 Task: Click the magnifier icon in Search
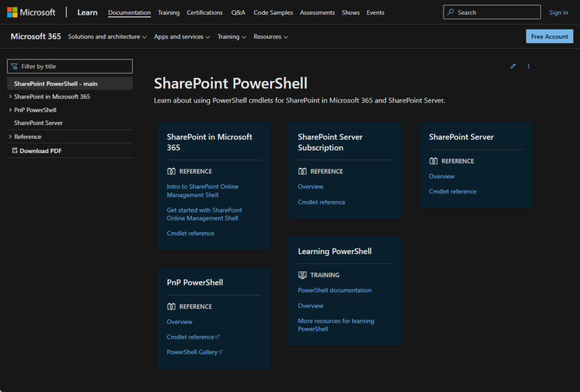[x=450, y=12]
